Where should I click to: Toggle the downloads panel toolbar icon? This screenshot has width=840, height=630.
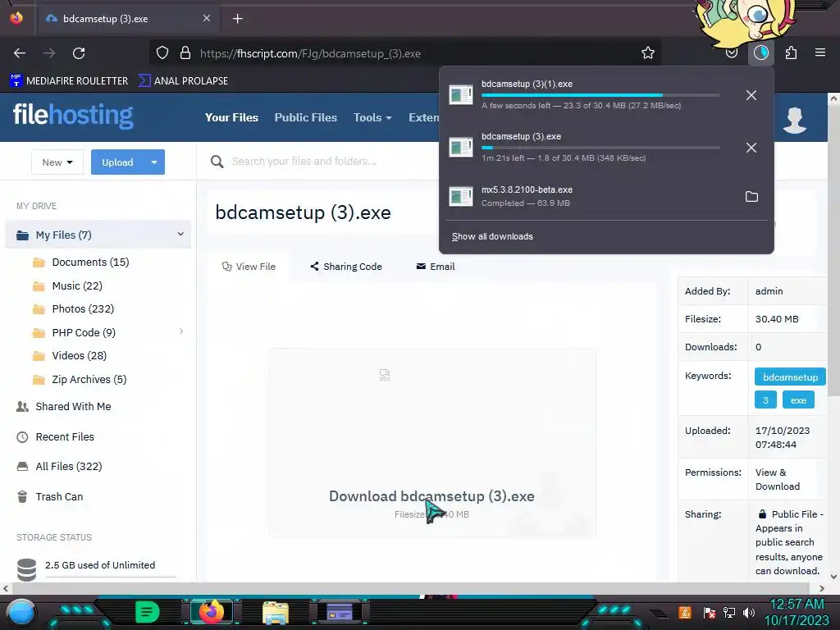[x=760, y=53]
